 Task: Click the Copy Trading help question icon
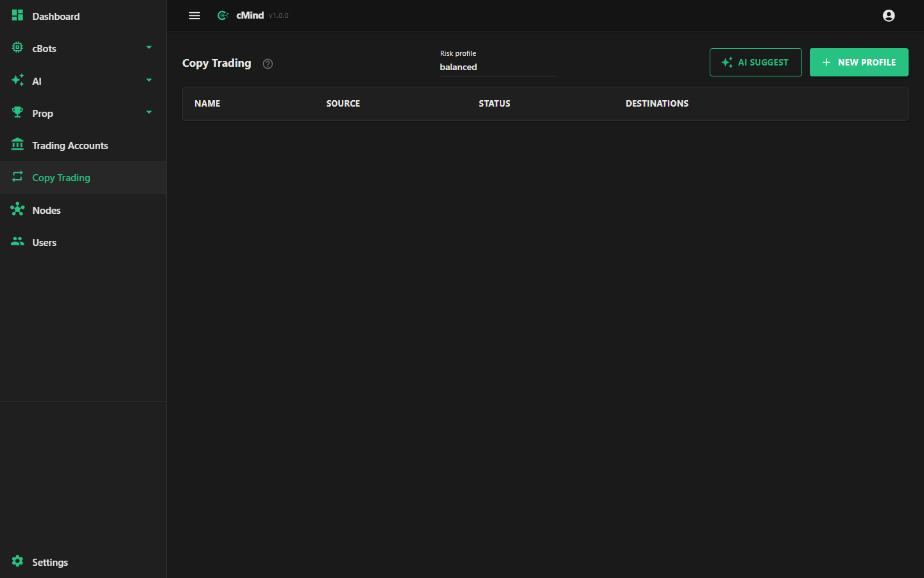[268, 64]
